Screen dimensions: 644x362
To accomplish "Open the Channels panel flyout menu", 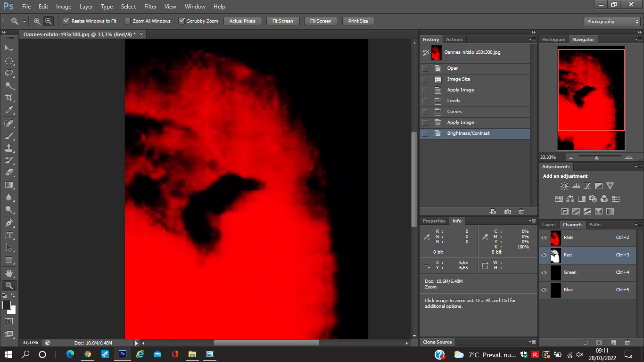I will tap(638, 225).
